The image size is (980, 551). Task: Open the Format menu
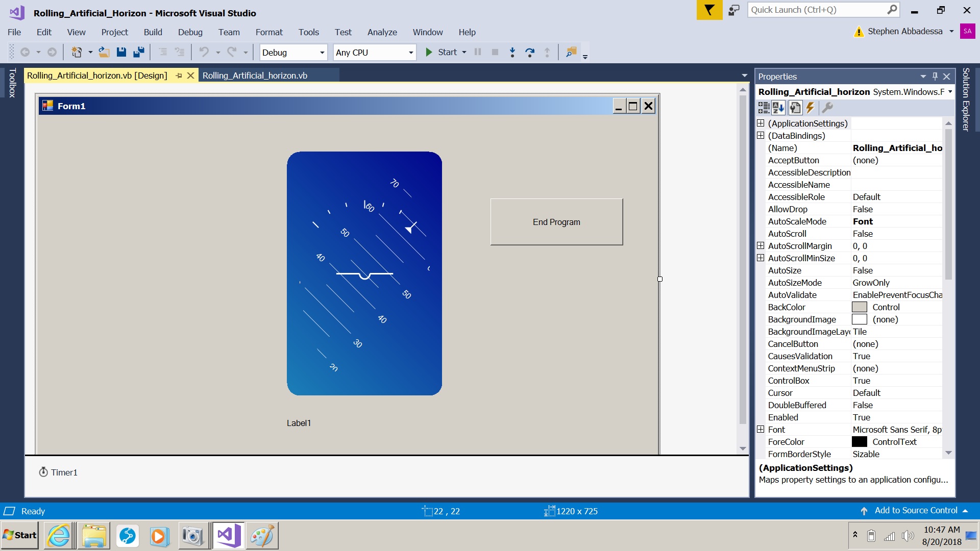[269, 32]
